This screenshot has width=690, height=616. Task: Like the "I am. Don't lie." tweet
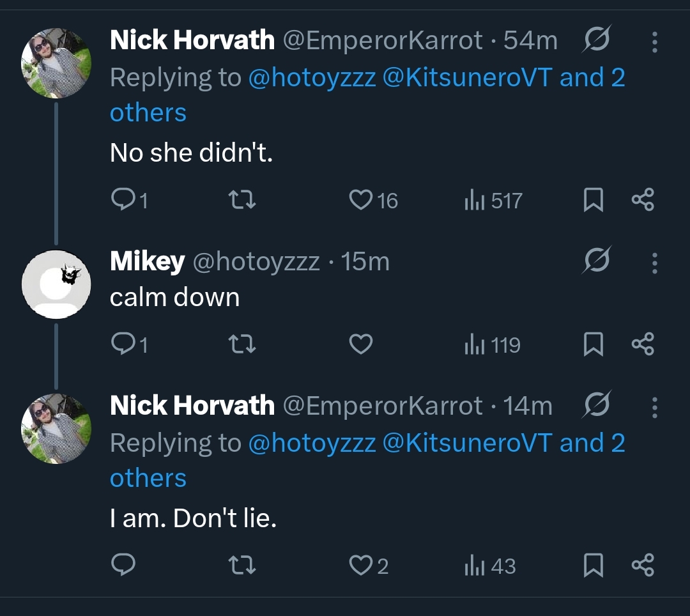pos(362,566)
